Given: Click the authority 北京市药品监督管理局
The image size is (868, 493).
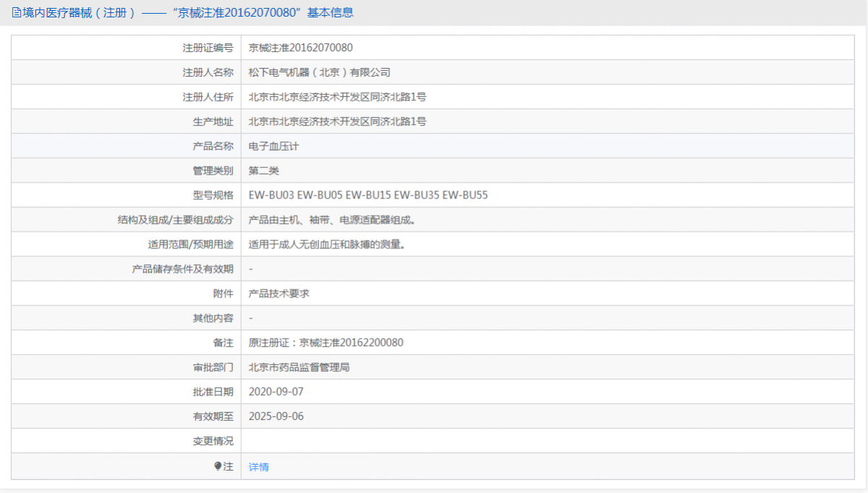Looking at the screenshot, I should click(299, 368).
